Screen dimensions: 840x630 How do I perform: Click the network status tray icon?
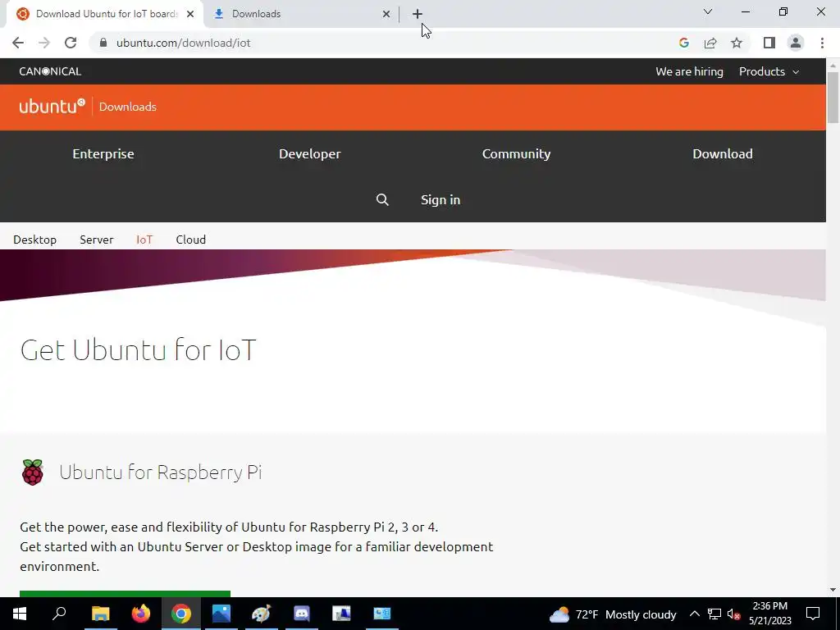click(x=714, y=614)
